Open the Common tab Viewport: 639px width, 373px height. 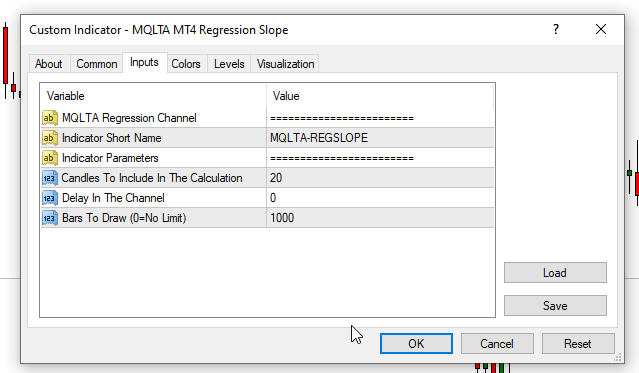point(97,64)
